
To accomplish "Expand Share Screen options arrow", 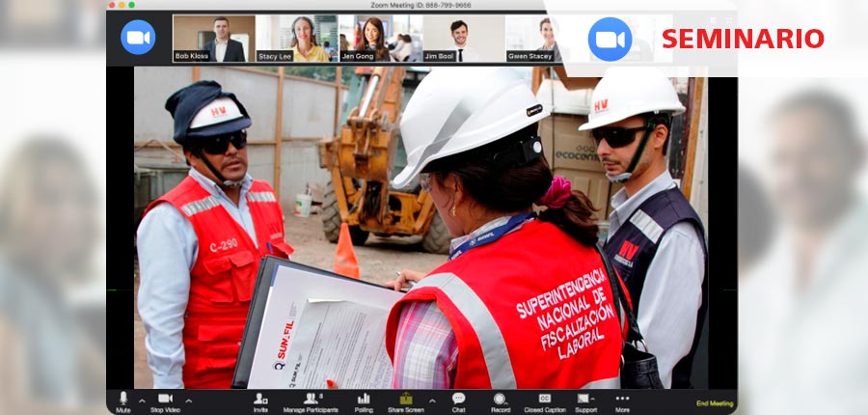I will click(x=431, y=400).
